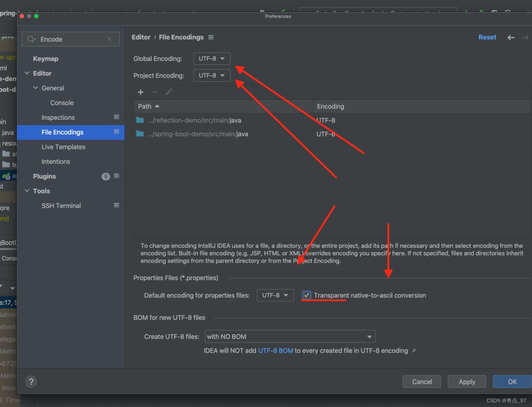
Task: Open properties files default encoding dropdown
Action: point(275,295)
